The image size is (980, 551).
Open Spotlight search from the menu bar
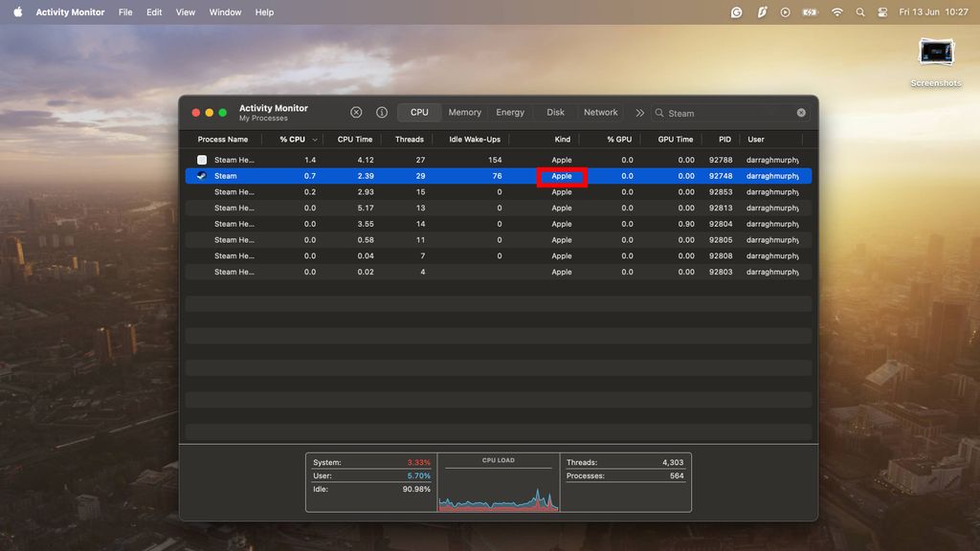click(860, 11)
